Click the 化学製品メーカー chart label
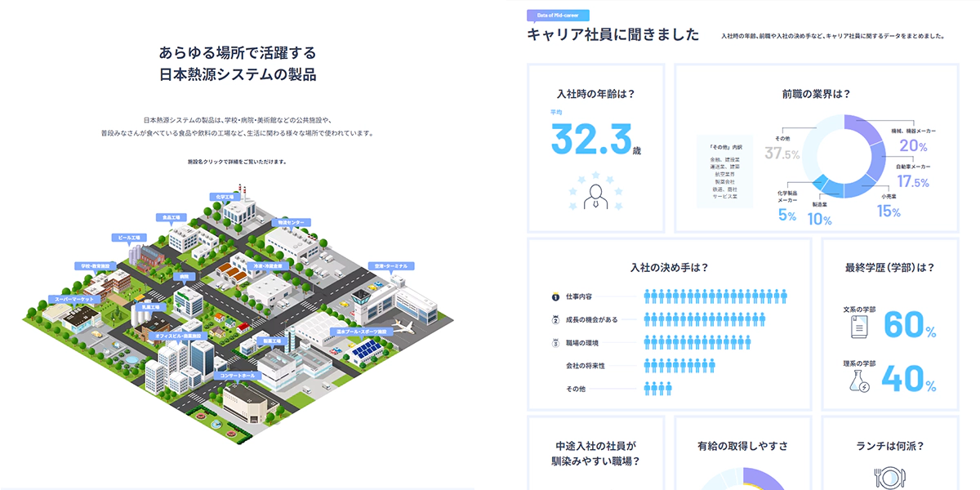Viewport: 980px width, 490px height. pyautogui.click(x=788, y=196)
